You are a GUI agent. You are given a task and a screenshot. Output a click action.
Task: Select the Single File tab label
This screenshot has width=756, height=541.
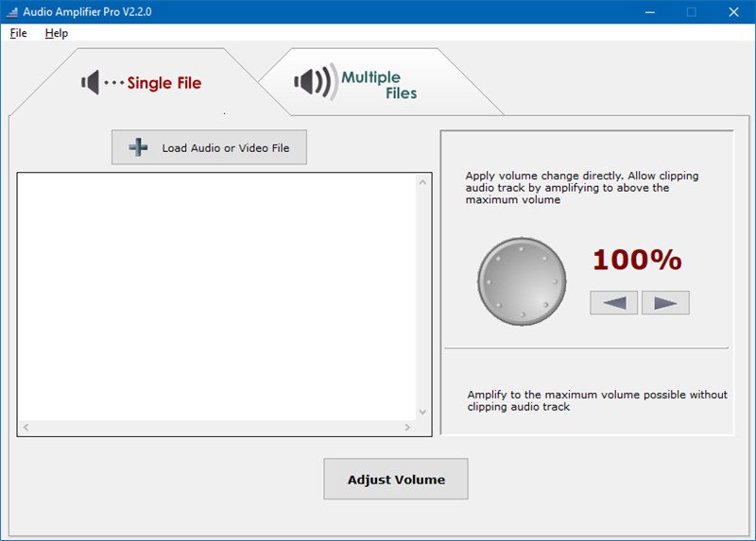coord(163,83)
